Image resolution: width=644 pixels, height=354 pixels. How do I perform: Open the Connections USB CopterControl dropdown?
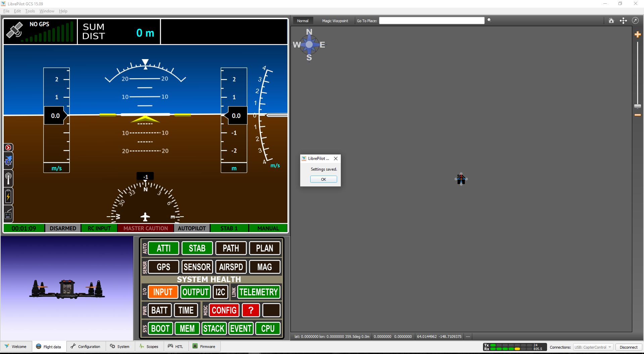pos(593,347)
